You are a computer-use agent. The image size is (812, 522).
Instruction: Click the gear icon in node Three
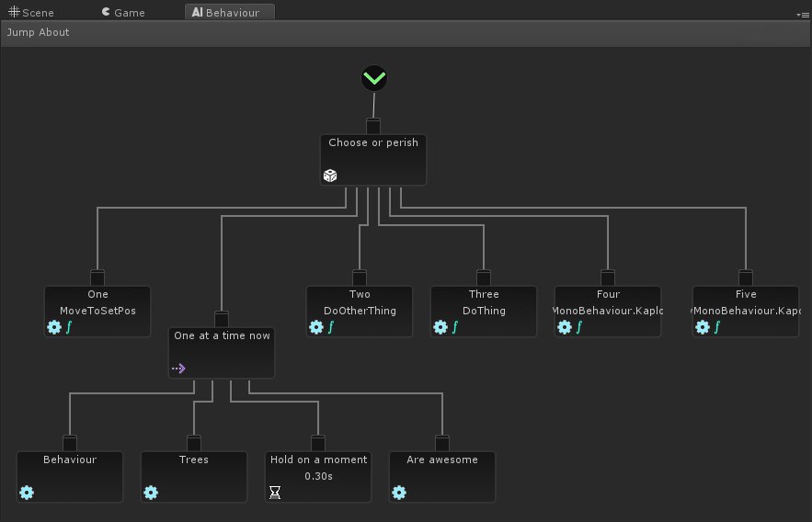tap(440, 327)
